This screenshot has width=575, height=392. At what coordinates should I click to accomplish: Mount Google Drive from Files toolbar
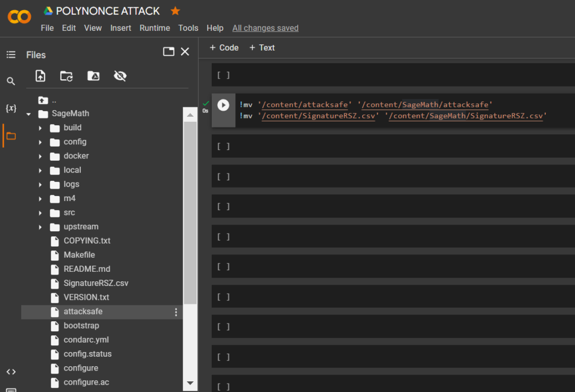[94, 76]
